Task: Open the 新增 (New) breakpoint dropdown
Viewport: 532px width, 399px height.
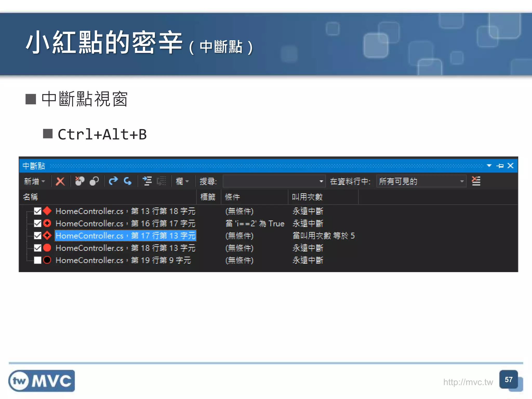Action: (x=34, y=181)
